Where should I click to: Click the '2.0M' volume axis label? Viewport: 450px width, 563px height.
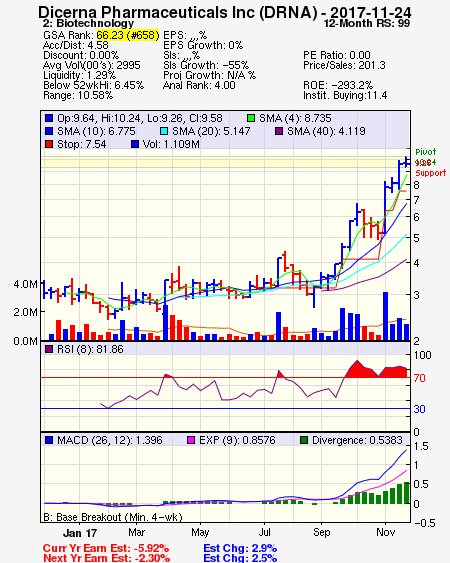click(25, 312)
